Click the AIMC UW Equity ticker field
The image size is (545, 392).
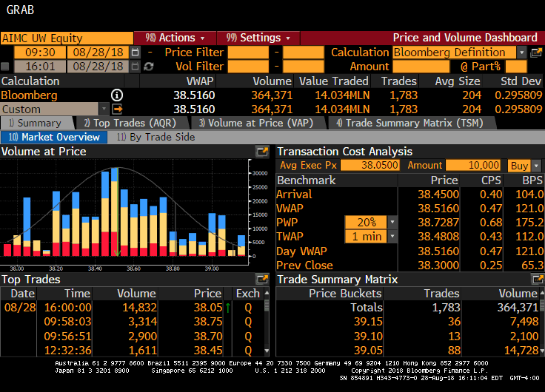67,38
